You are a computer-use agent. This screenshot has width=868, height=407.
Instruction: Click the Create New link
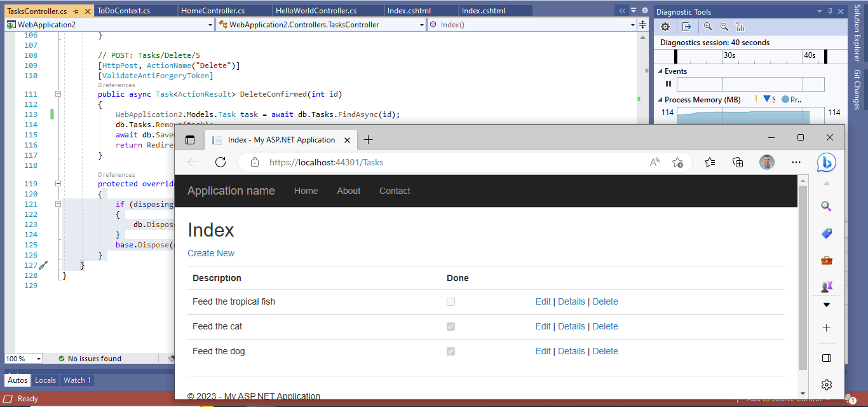pos(211,253)
